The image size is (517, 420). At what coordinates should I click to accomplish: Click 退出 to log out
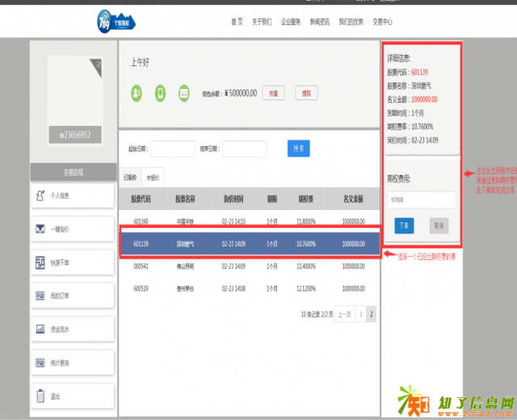tap(73, 397)
